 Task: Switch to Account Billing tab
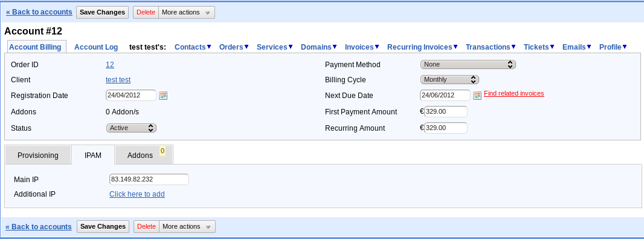35,47
